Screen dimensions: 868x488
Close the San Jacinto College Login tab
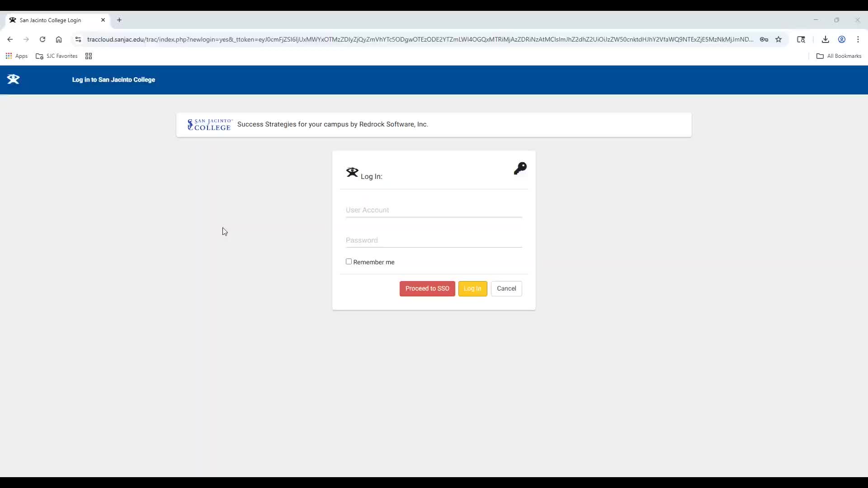point(103,20)
